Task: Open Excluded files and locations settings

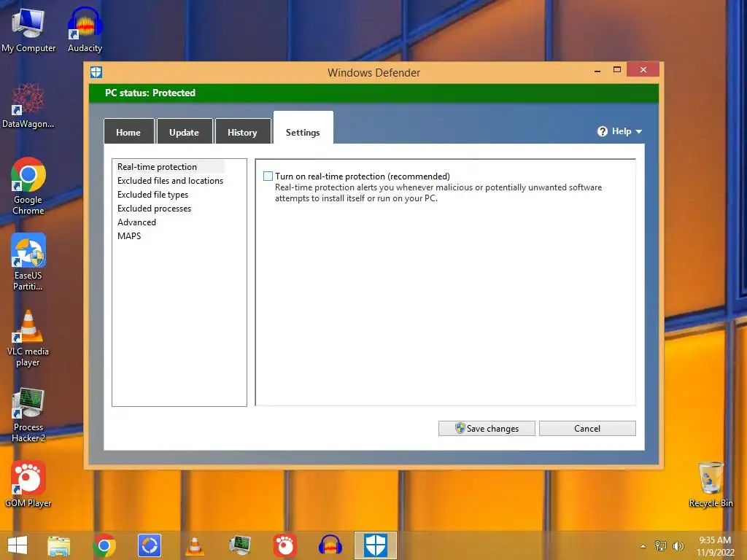Action: pyautogui.click(x=170, y=181)
